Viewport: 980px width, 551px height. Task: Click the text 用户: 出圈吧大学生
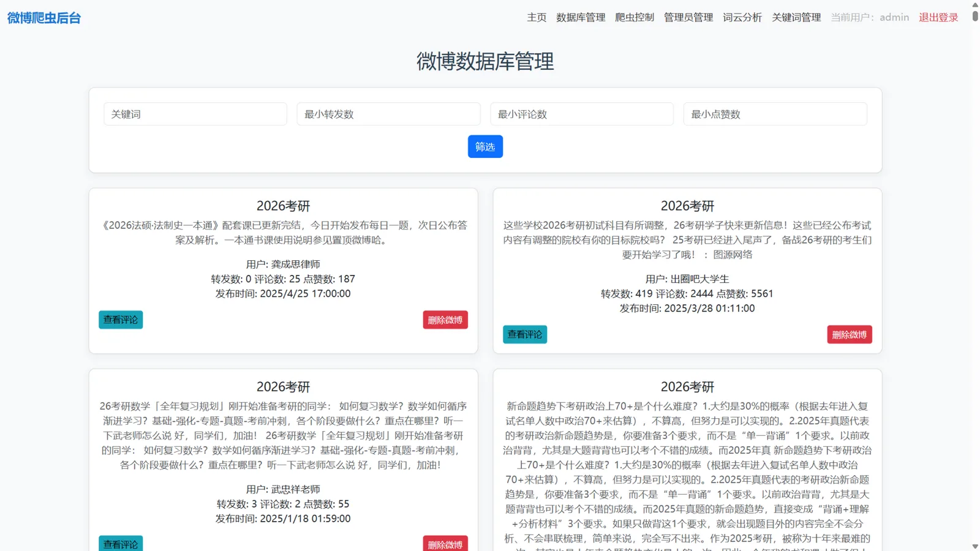coord(687,279)
